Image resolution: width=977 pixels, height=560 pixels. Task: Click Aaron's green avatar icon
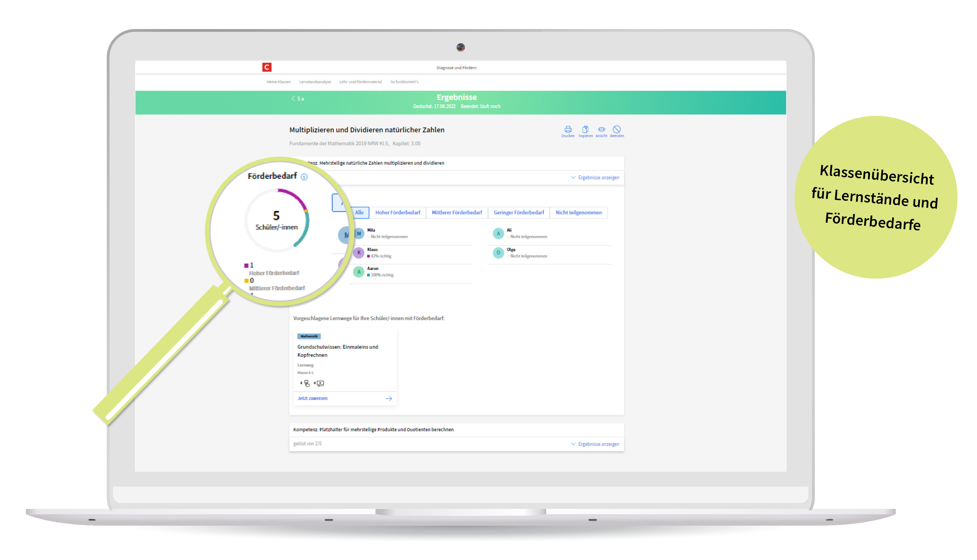359,272
